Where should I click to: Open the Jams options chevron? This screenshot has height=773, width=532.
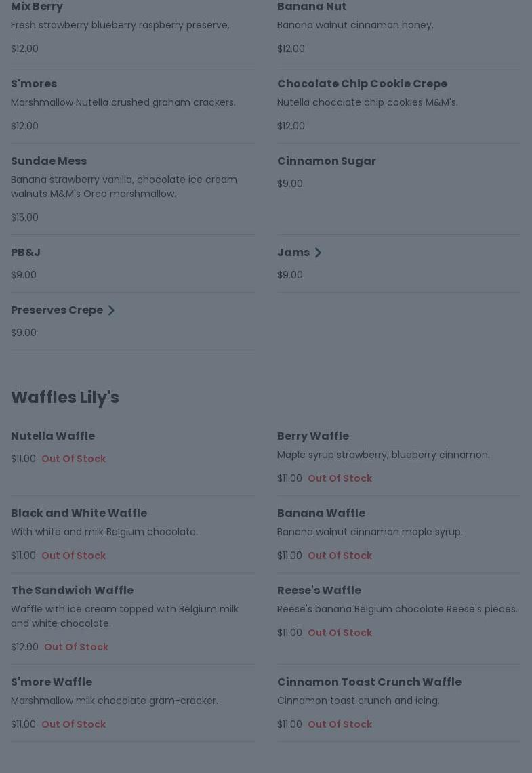point(318,253)
